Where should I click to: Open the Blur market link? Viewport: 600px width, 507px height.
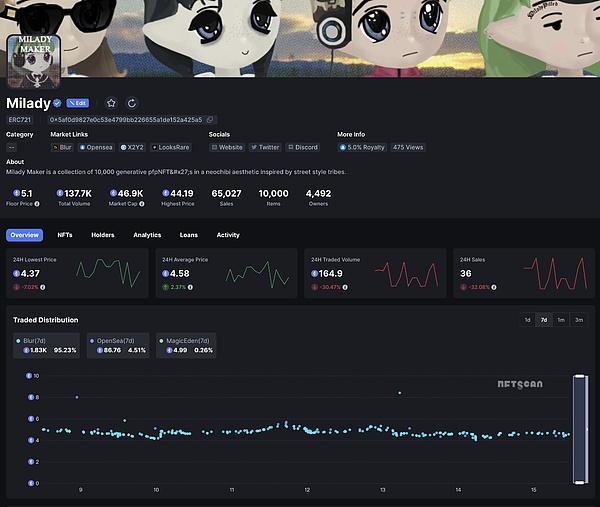coord(63,147)
